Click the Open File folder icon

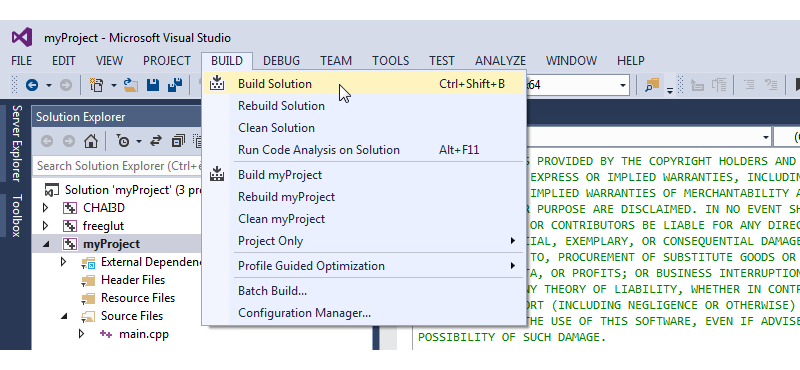click(131, 85)
